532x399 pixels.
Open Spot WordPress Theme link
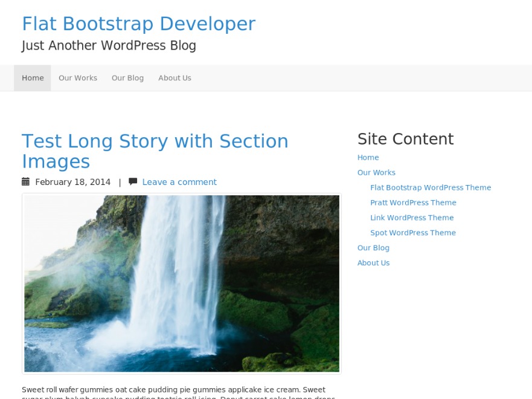coord(413,233)
